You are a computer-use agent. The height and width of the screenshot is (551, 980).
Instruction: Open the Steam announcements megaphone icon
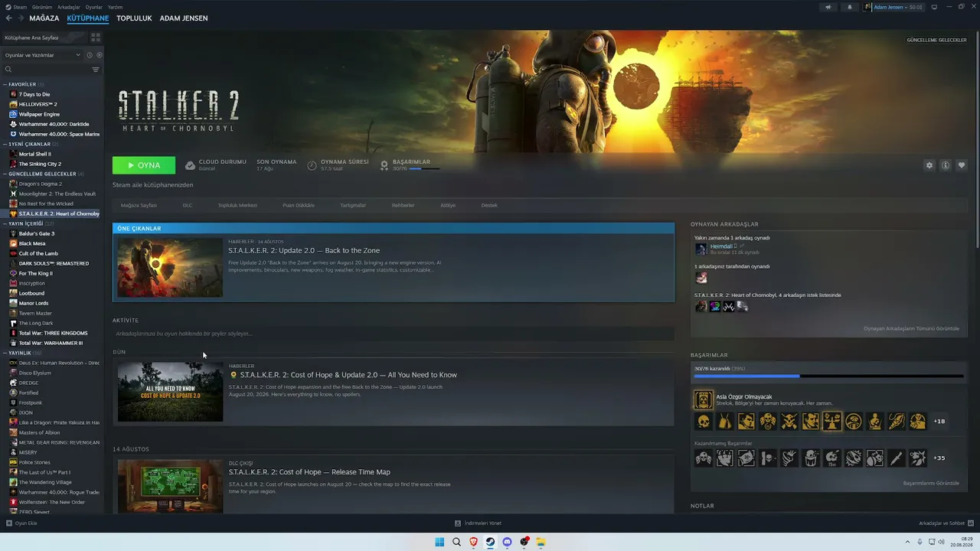pos(828,7)
